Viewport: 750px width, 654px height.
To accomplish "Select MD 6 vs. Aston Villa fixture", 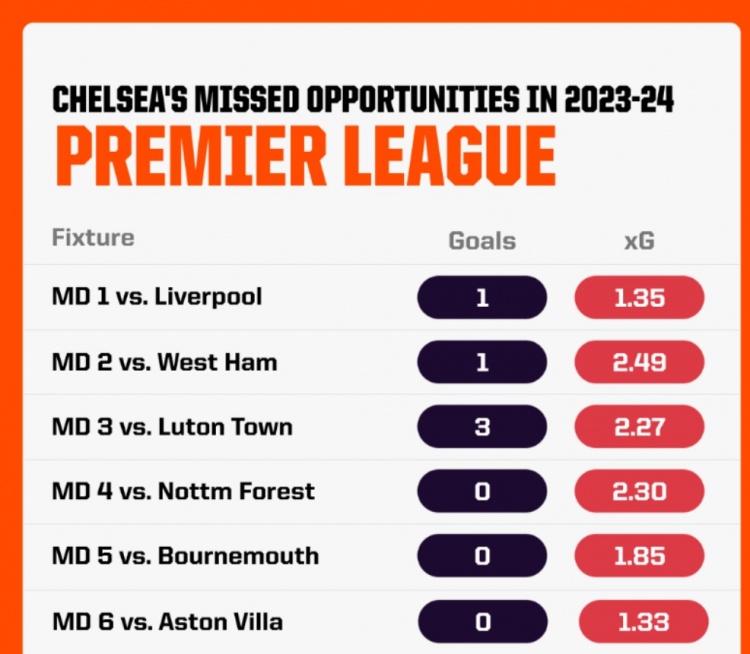I will click(x=167, y=622).
